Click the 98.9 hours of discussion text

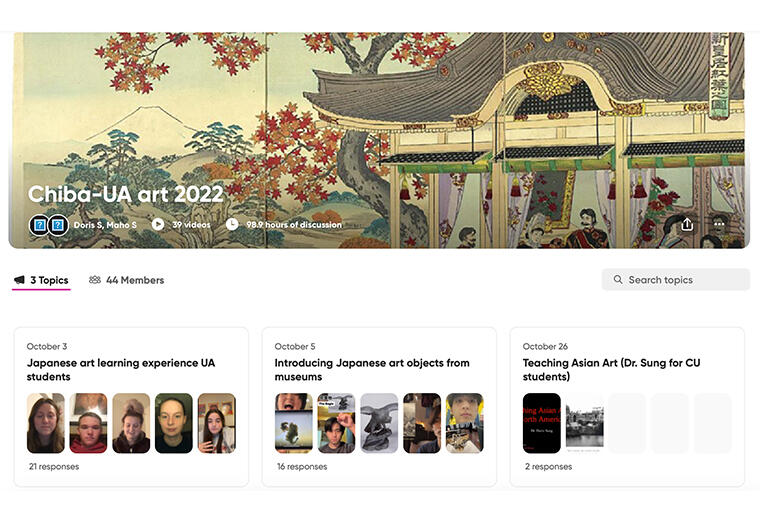(x=294, y=225)
